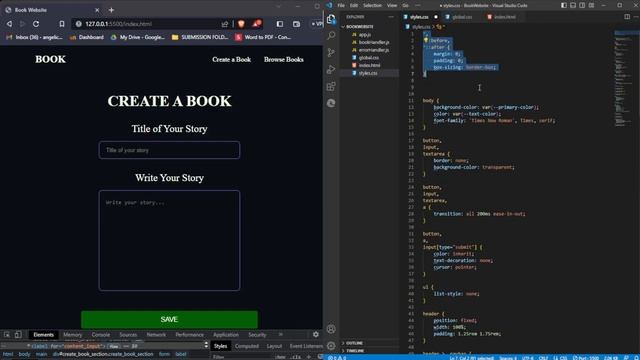Click the Title of your story input field

(x=169, y=150)
